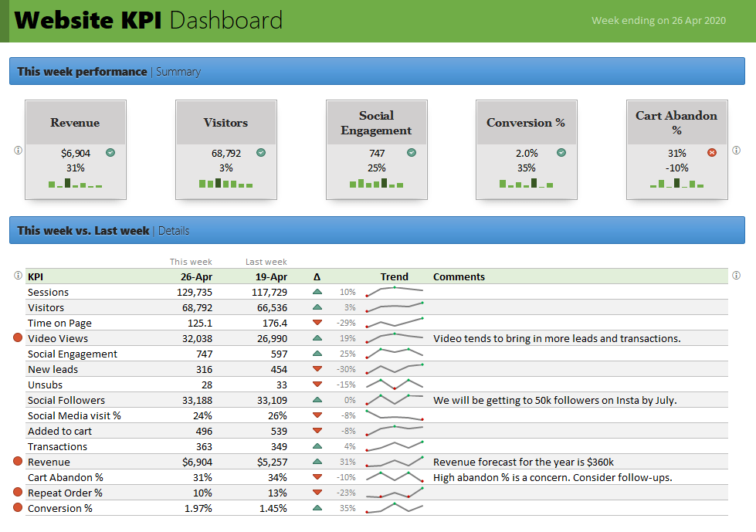Screen dimensions: 756x532
Task: Click the mini bar chart under the Conversion % card
Action: point(526,184)
